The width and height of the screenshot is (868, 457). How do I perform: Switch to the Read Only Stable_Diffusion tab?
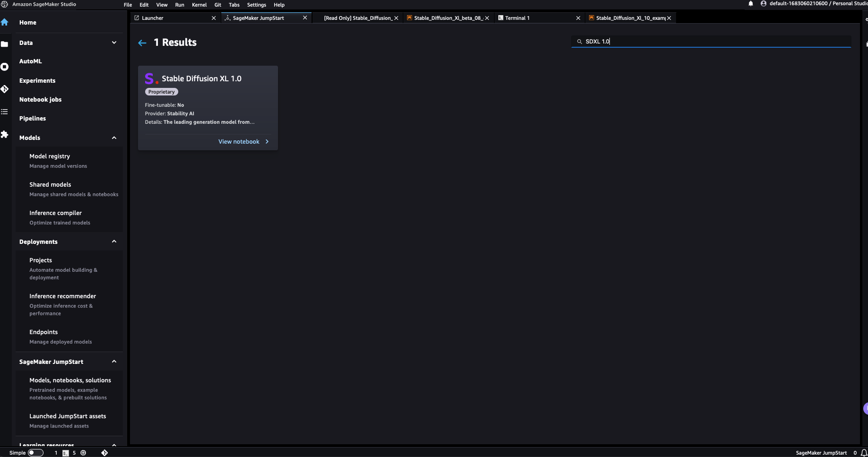click(x=357, y=18)
